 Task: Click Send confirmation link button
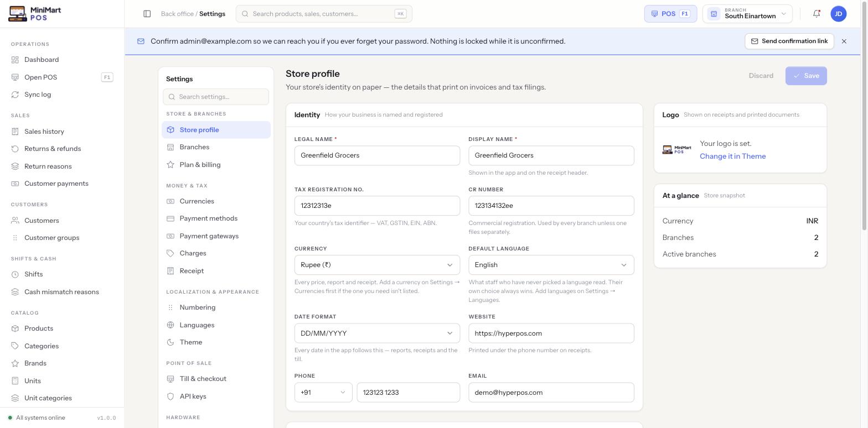point(789,41)
